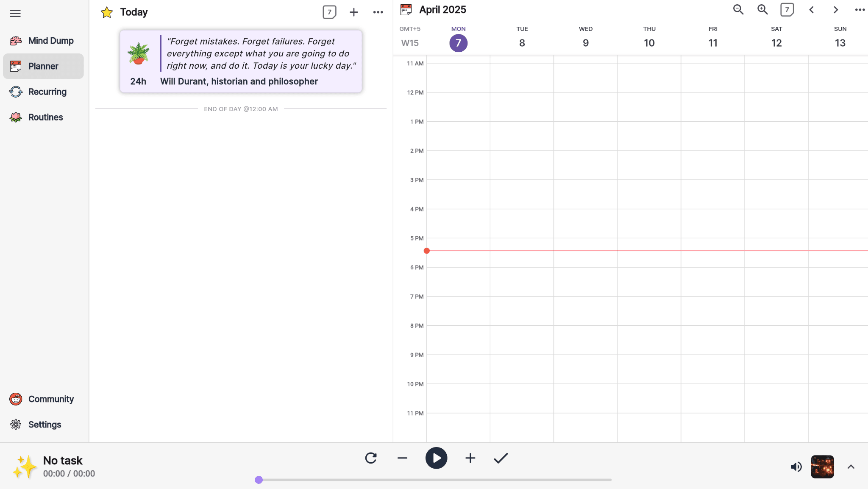
Task: Select Tuesday April 8 in the calendar
Action: coord(522,43)
